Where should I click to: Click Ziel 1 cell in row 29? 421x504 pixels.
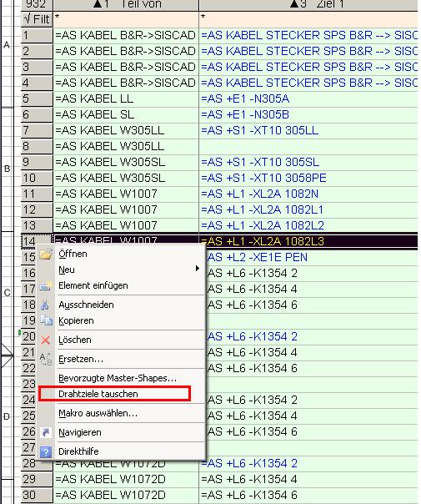pos(308,479)
